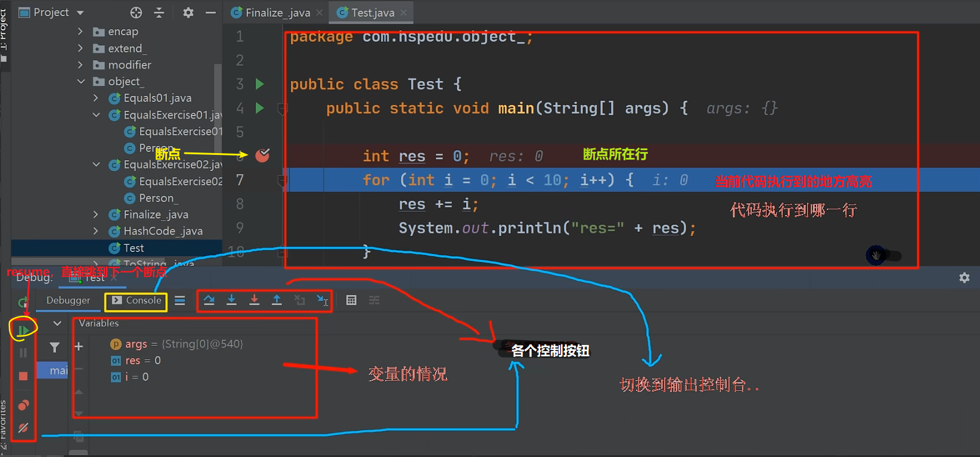This screenshot has height=457, width=980.
Task: Open Project panel gear options
Action: click(188, 12)
